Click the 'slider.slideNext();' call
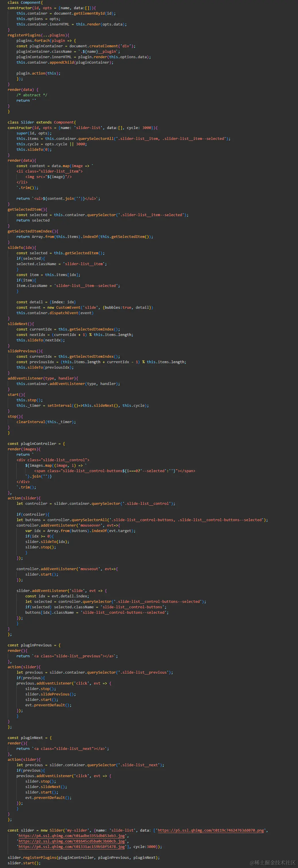The width and height of the screenshot is (298, 868). pos(46,787)
